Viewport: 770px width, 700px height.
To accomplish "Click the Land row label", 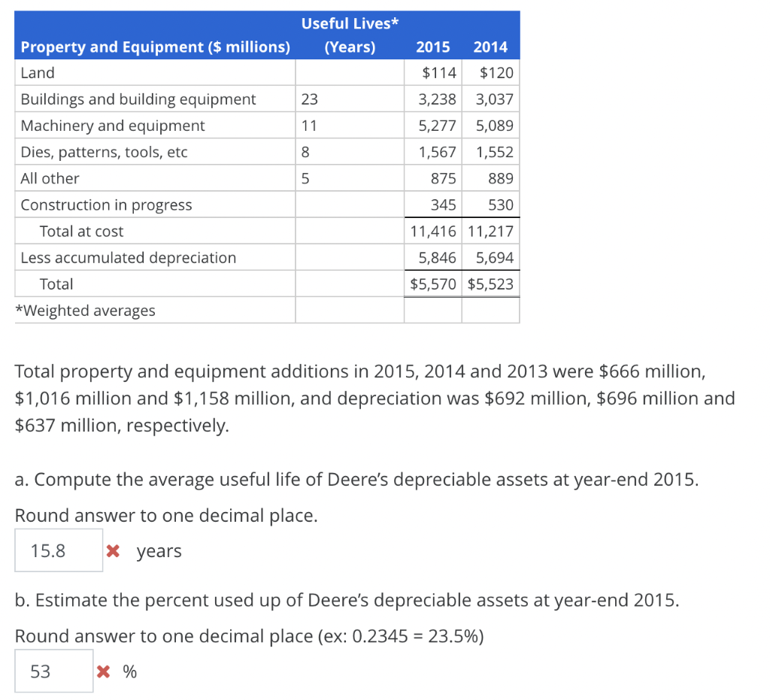I will (x=38, y=73).
